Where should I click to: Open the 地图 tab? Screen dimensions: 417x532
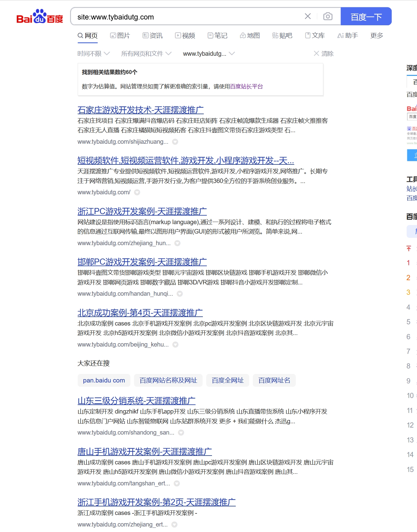(x=250, y=36)
